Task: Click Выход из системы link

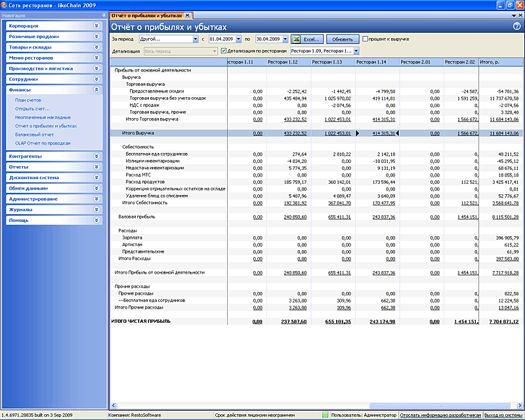Action: [x=503, y=415]
